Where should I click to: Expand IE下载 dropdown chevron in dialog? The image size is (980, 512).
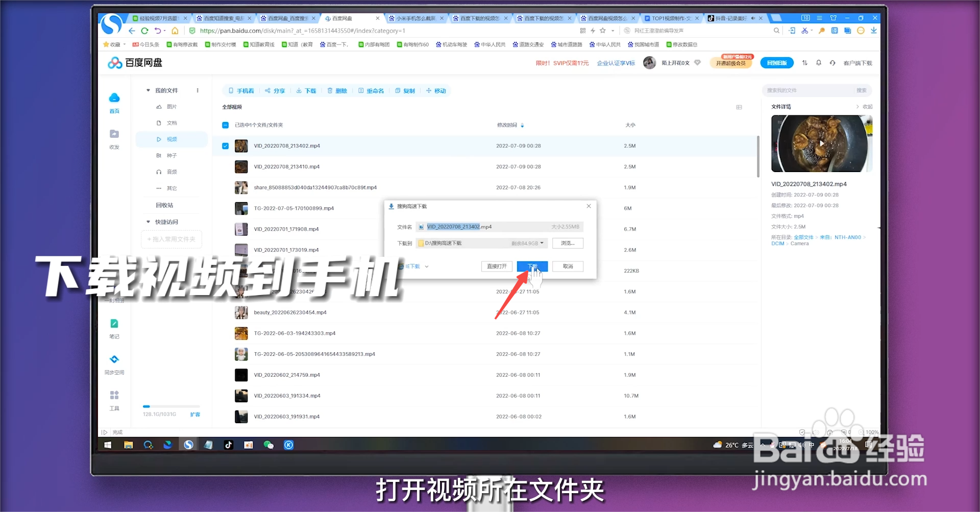[x=427, y=266]
